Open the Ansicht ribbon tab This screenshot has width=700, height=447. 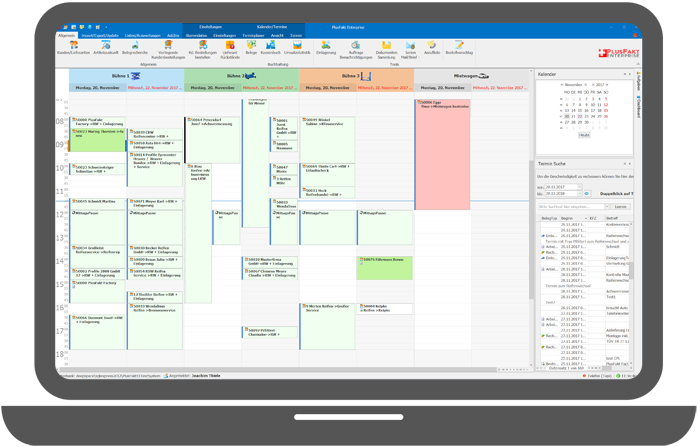point(277,35)
